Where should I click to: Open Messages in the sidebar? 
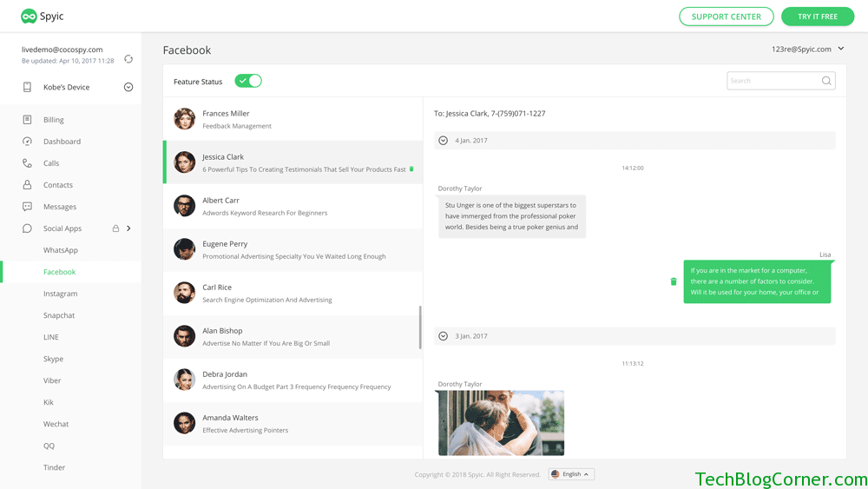pos(60,207)
